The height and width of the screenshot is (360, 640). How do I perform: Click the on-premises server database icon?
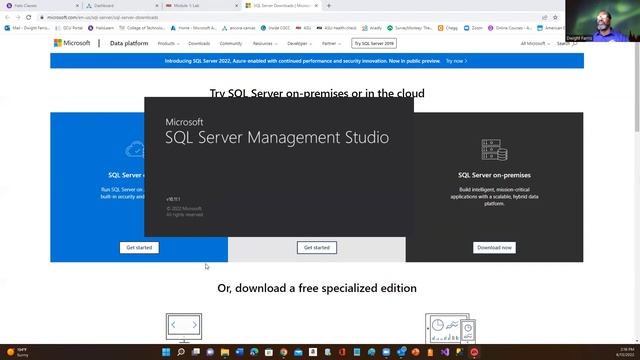pos(494,150)
